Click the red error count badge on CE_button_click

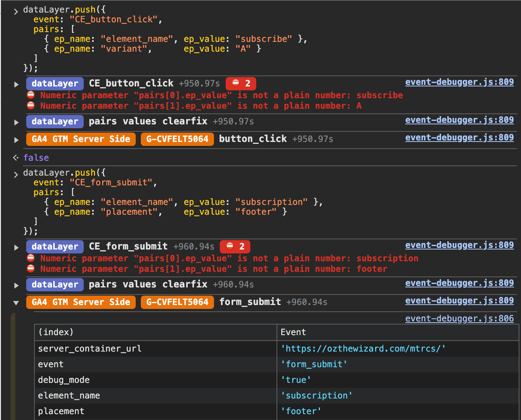[241, 84]
